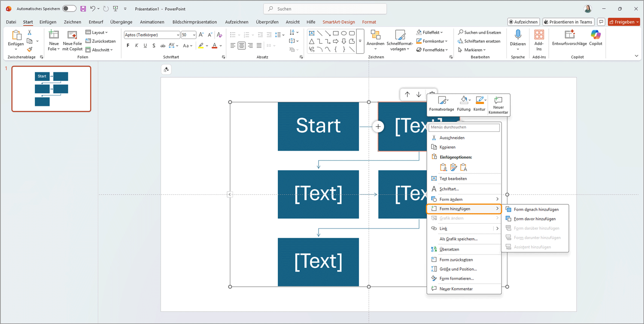This screenshot has width=644, height=324.
Task: Select slide 1 thumbnail in the sidebar
Action: click(51, 89)
